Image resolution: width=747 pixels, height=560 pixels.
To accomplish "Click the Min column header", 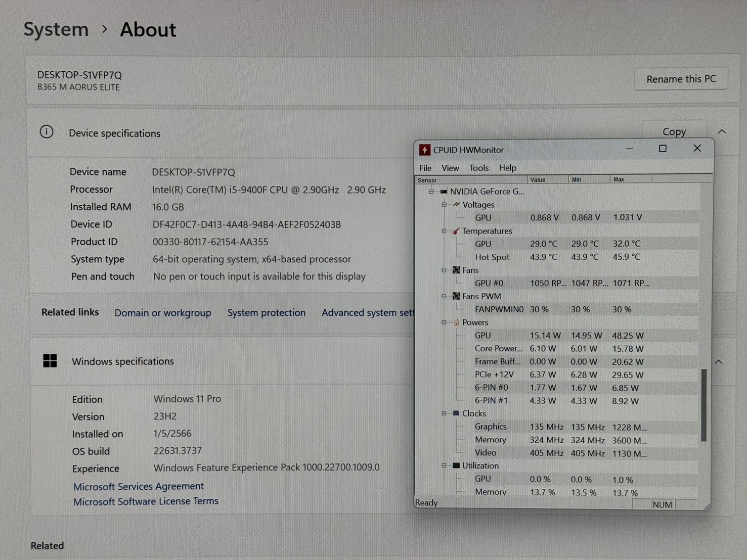I will 590,180.
